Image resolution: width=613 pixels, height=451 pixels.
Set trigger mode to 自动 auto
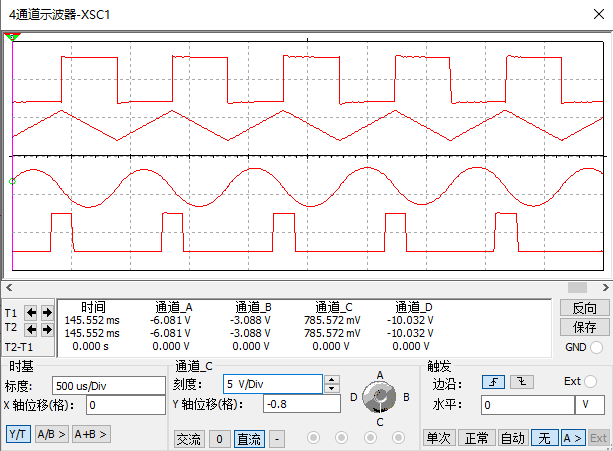click(513, 438)
